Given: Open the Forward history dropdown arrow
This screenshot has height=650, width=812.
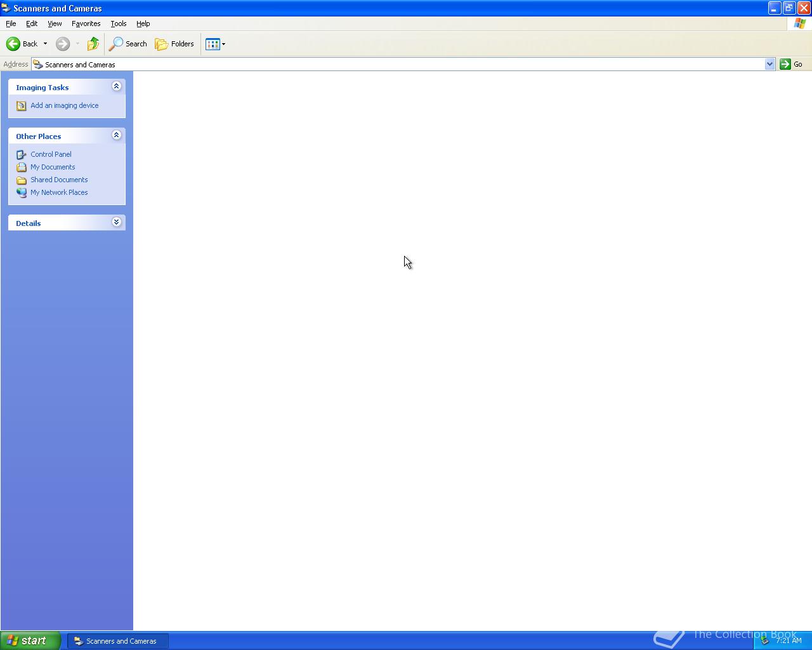Looking at the screenshot, I should tap(77, 44).
